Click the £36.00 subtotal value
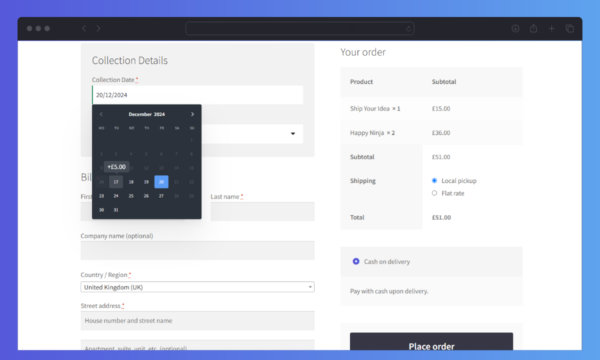600x360 pixels. [x=441, y=133]
